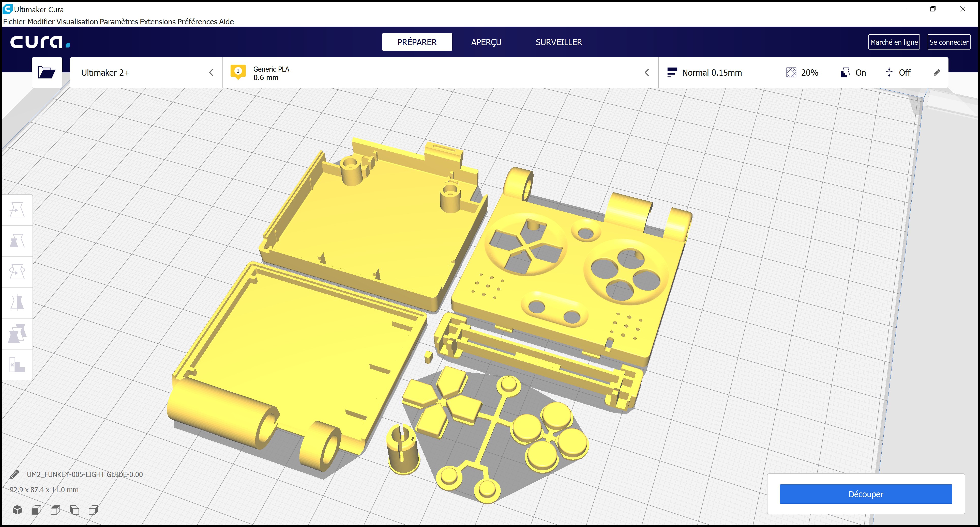
Task: Switch to front view cube icon
Action: coord(36,509)
